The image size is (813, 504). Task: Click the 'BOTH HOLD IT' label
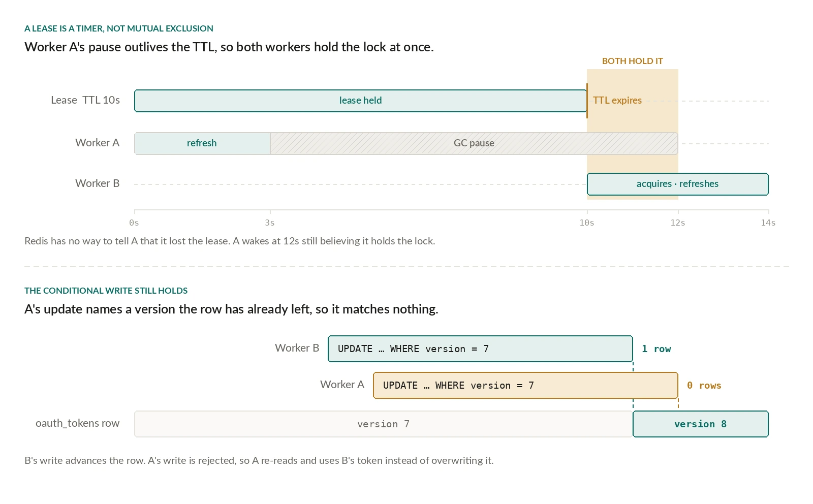(x=633, y=61)
